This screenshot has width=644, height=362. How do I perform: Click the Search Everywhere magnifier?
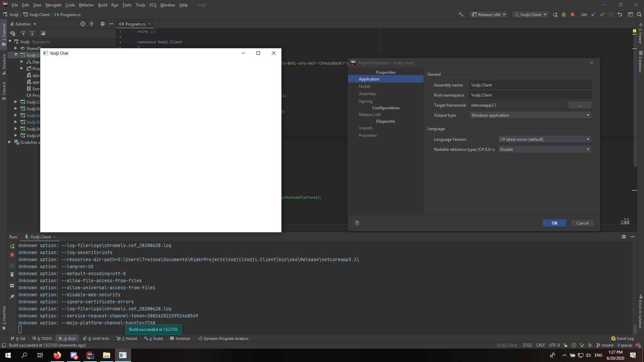(x=640, y=14)
